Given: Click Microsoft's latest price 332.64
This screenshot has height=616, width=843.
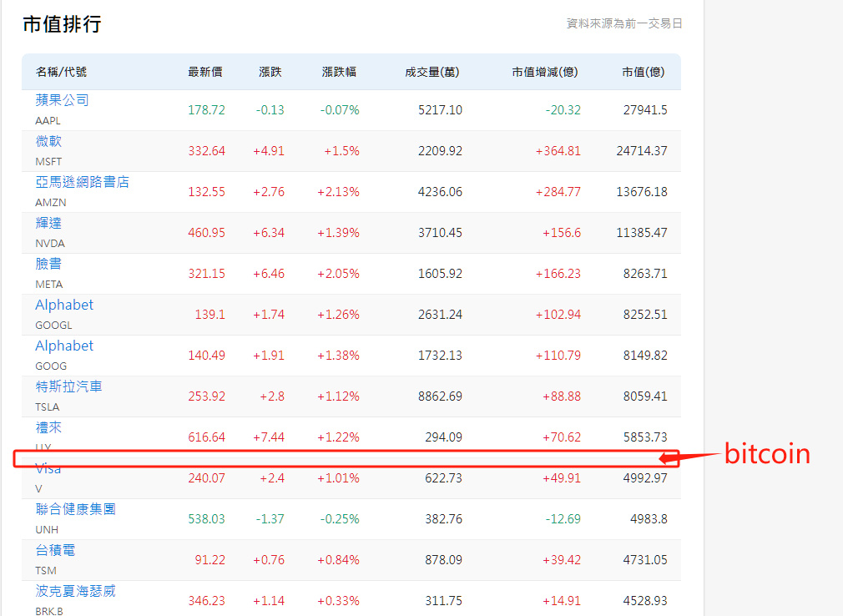Looking at the screenshot, I should point(206,151).
